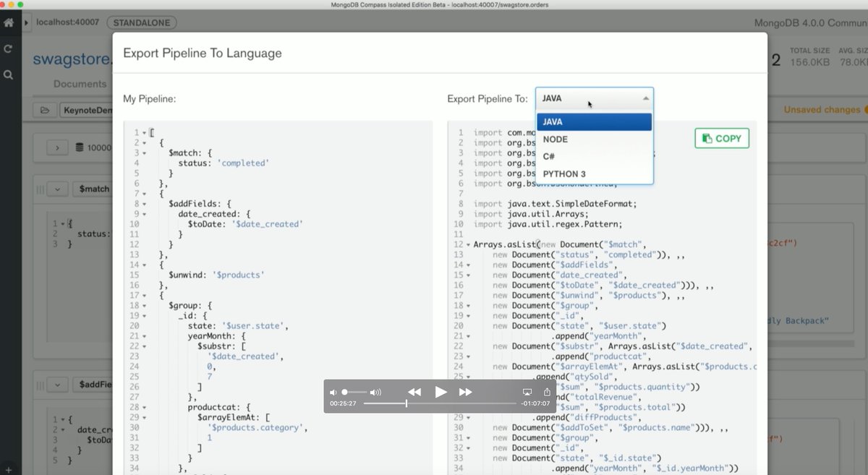Seek on the video progress bar
The width and height of the screenshot is (868, 475).
point(440,403)
